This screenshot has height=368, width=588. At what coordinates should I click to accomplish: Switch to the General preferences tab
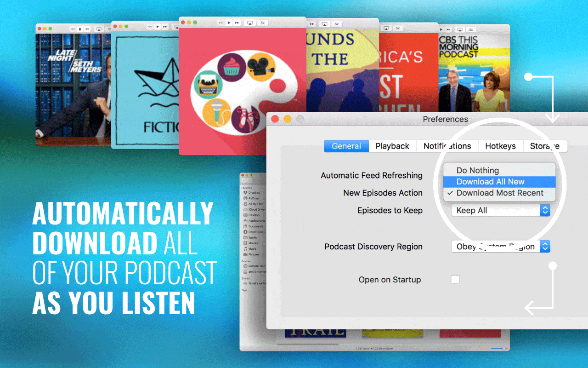click(x=346, y=146)
